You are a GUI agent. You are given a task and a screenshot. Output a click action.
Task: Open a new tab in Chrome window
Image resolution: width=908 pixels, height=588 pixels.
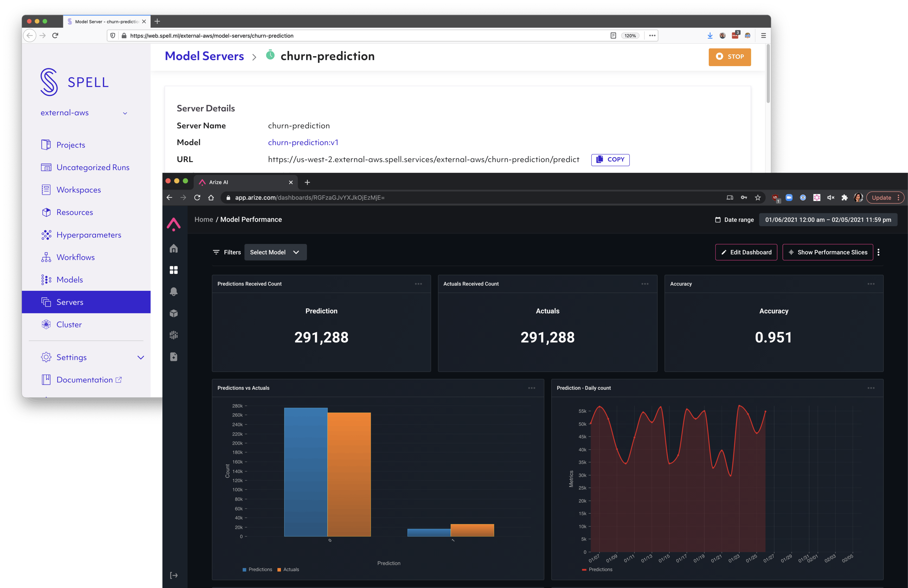coord(307,182)
